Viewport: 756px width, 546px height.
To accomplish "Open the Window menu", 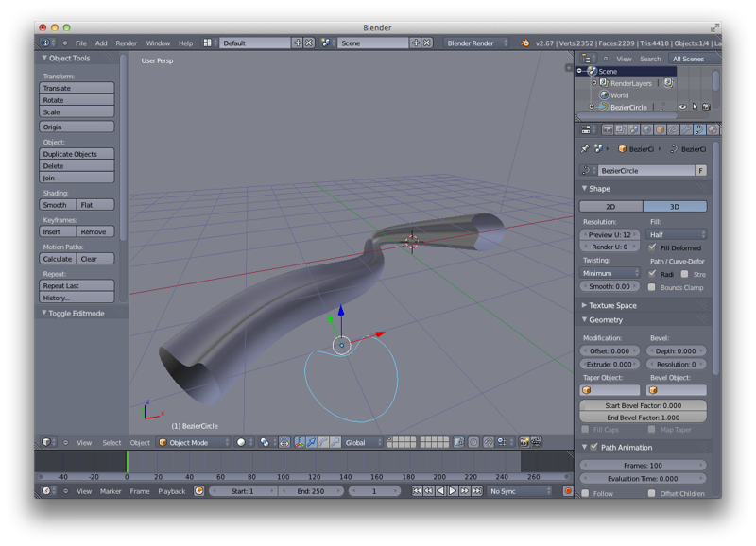I will tap(158, 43).
